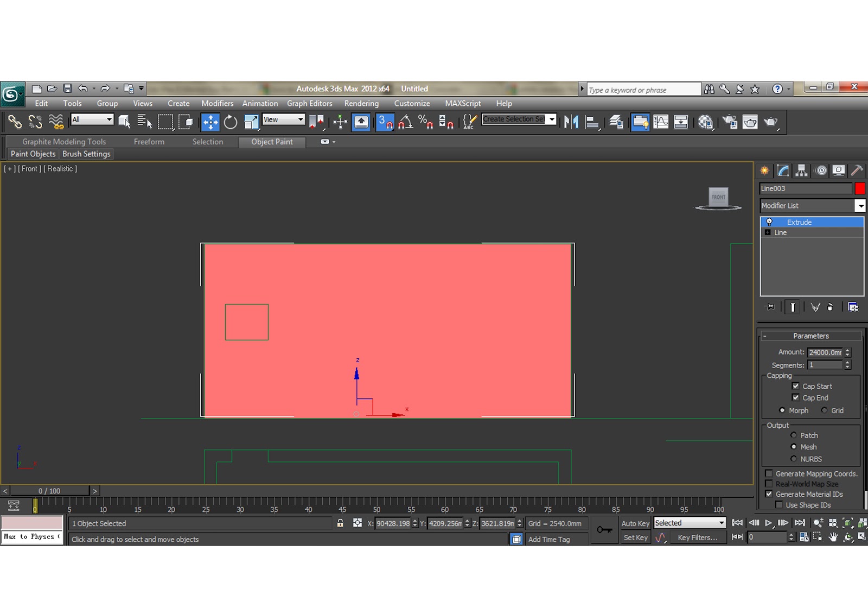
Task: Open the reference coordinate View dropdown
Action: (300, 119)
